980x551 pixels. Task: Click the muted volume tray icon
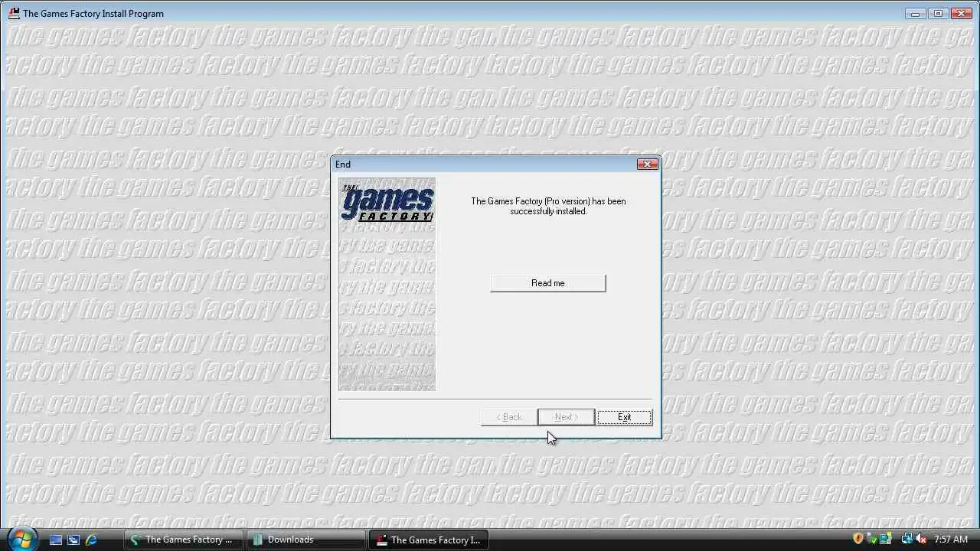pyautogui.click(x=922, y=539)
